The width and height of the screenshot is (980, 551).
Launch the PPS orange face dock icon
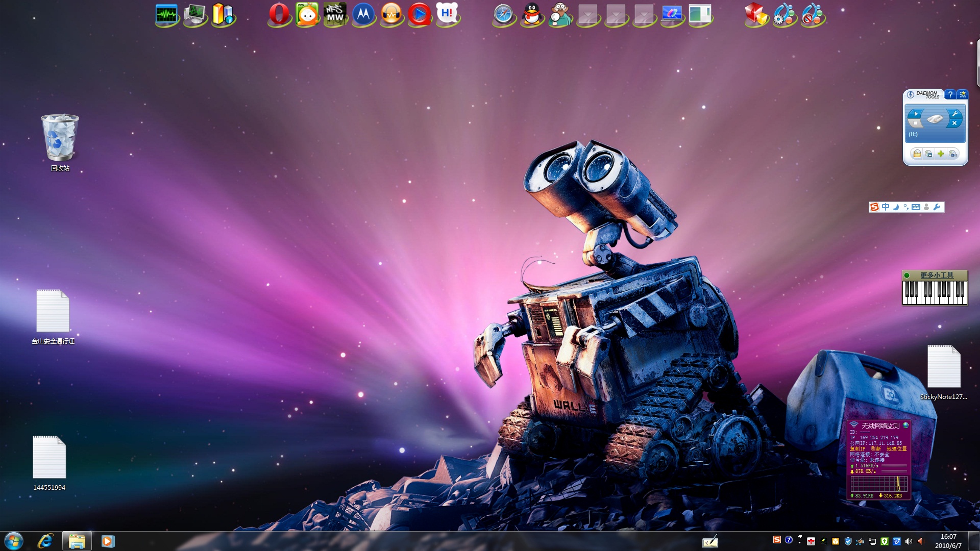(307, 14)
